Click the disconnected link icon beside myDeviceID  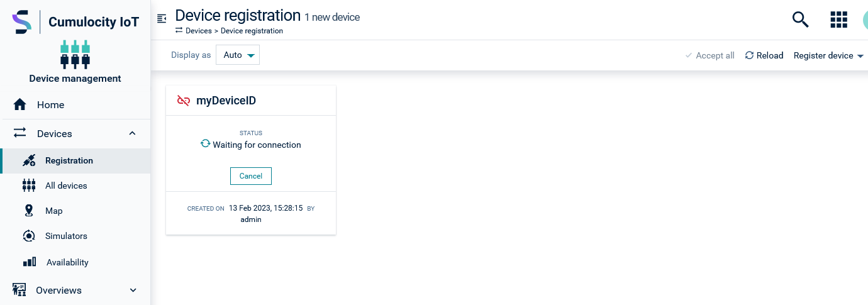click(x=184, y=101)
